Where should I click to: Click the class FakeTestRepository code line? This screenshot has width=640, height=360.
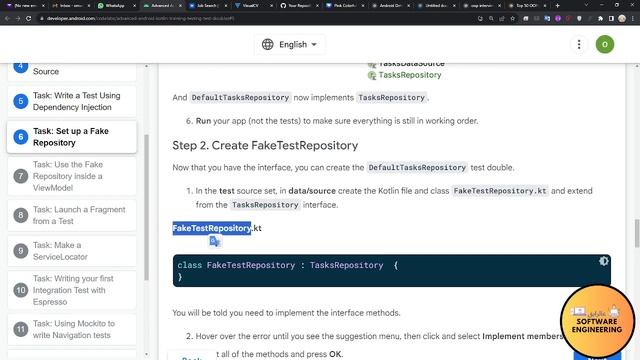[287, 265]
